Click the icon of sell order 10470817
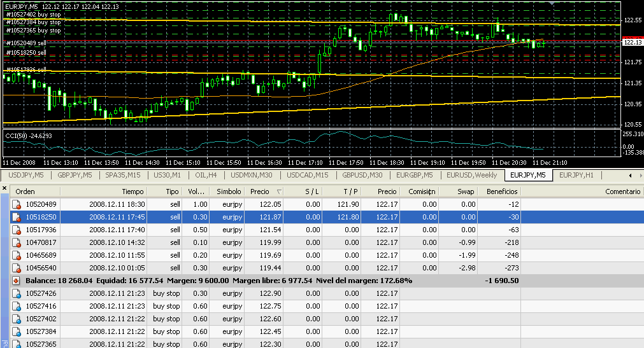644x348 pixels. pyautogui.click(x=17, y=242)
